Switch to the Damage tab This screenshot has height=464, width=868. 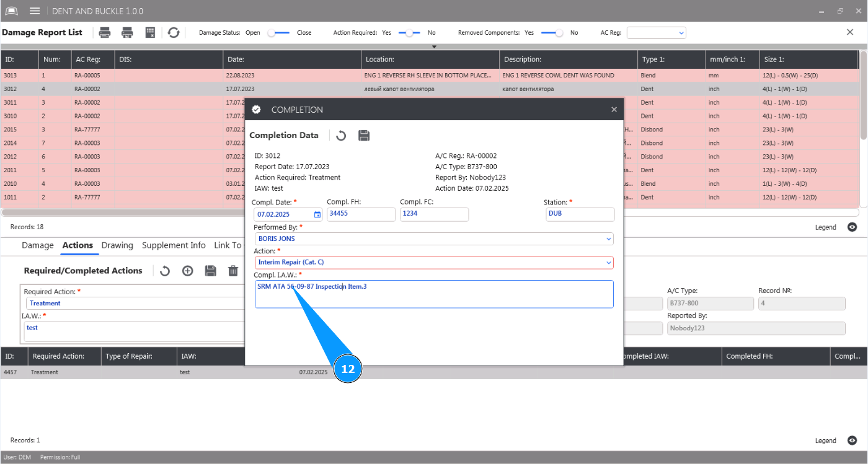[38, 245]
